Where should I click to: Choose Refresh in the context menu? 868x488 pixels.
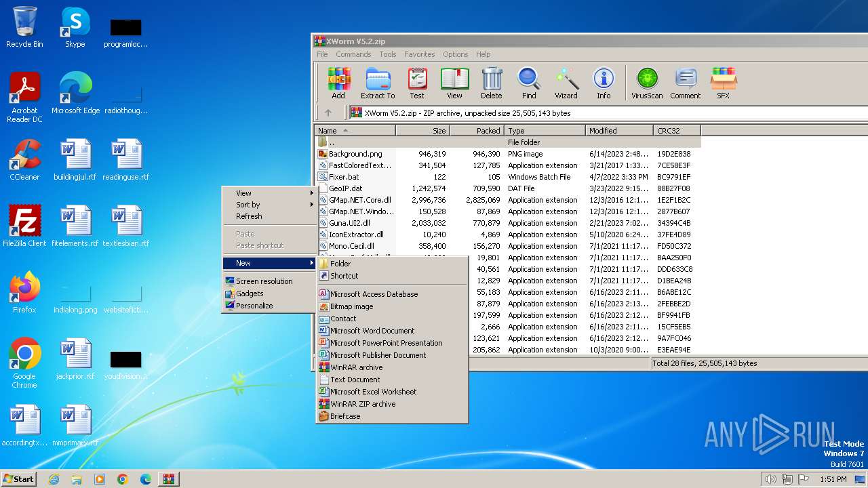point(270,216)
